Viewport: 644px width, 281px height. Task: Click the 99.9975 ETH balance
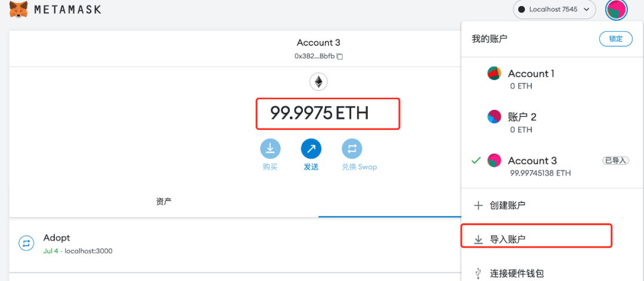(x=319, y=113)
